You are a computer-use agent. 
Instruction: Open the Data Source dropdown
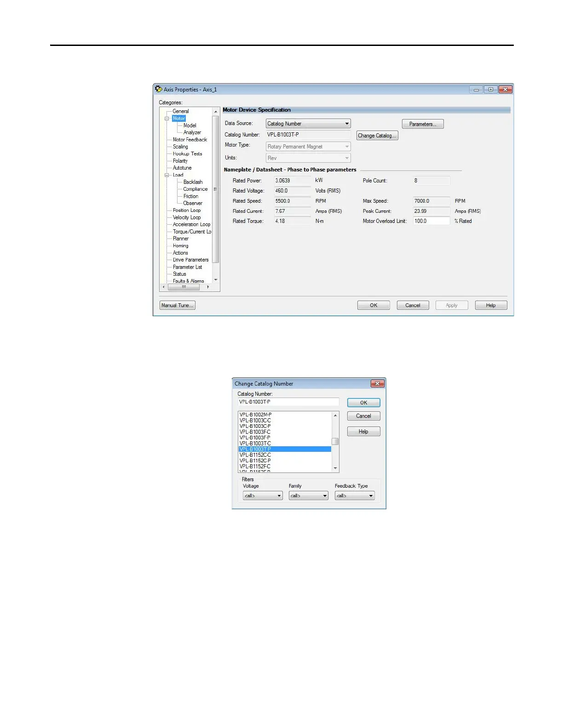308,124
